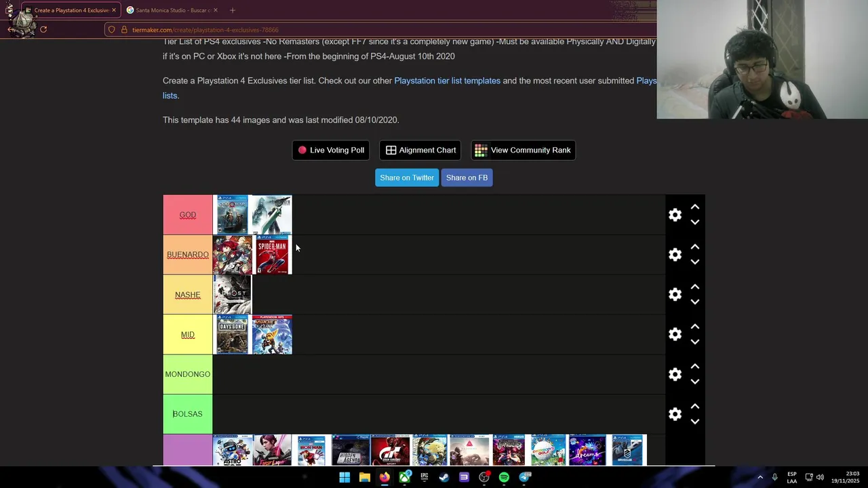The image size is (868, 488).
Task: Open Spotify from taskbar
Action: 504,477
